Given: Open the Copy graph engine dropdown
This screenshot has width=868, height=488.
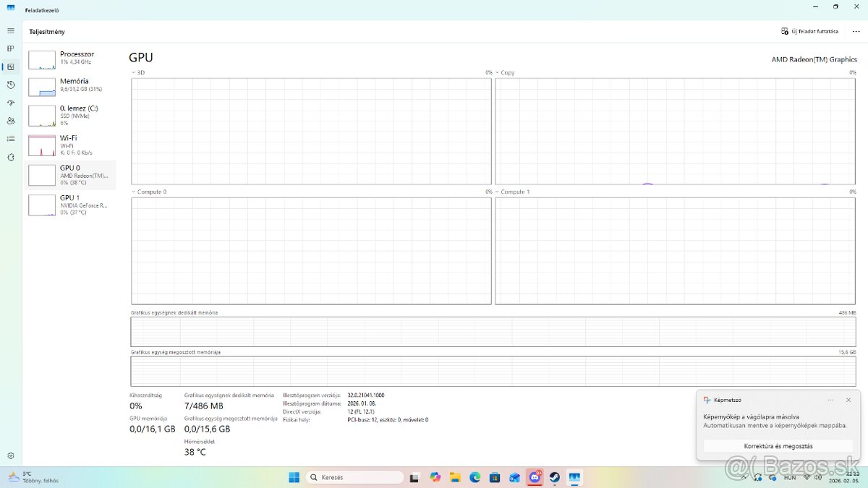Looking at the screenshot, I should pyautogui.click(x=498, y=73).
